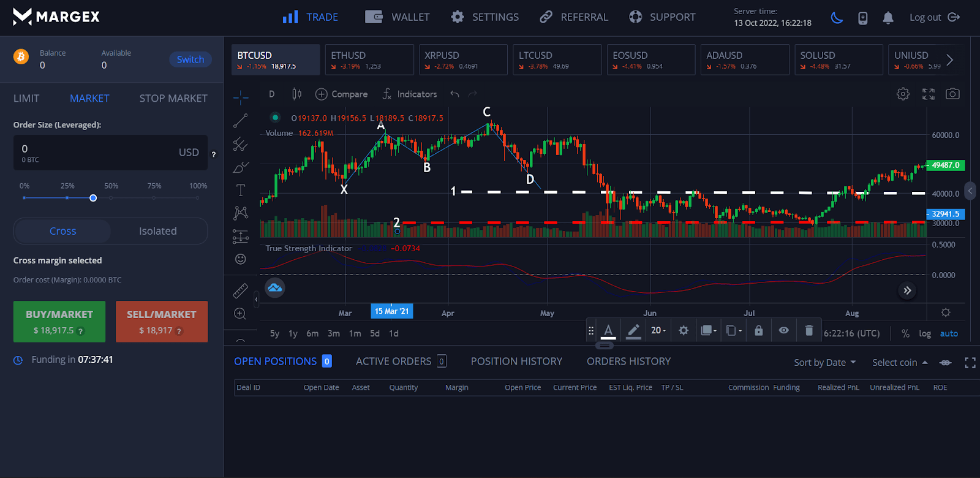Image resolution: width=980 pixels, height=478 pixels.
Task: Open the D timeframe interval selector
Action: coord(272,94)
